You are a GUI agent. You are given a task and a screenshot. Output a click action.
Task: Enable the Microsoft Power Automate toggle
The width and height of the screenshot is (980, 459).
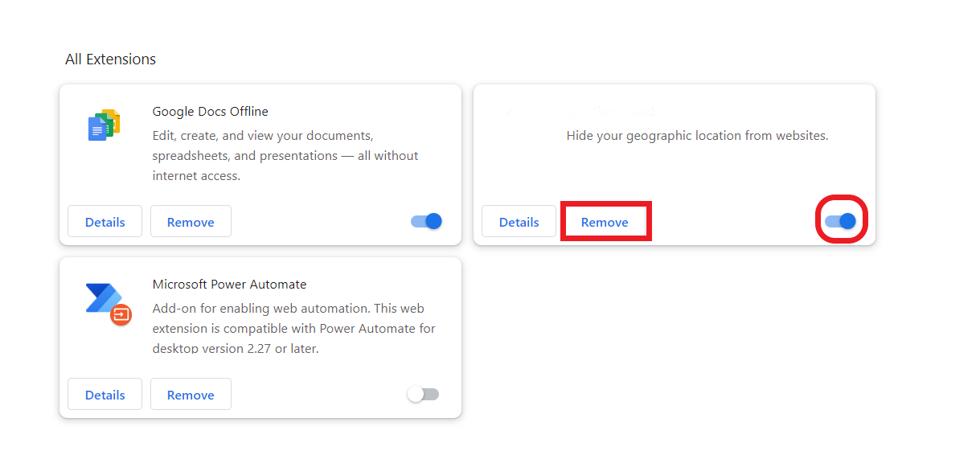point(423,394)
